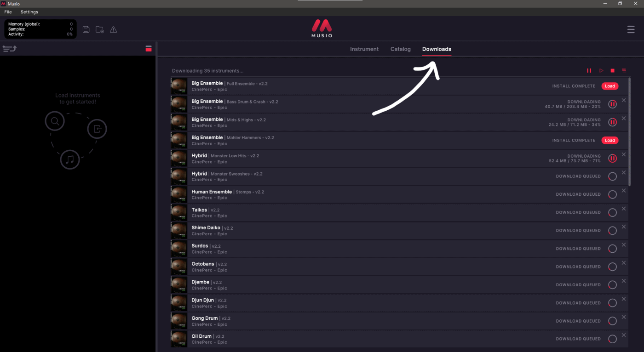Viewport: 644px width, 352px height.
Task: Click the Musio app icon in the title bar
Action: click(x=3, y=4)
